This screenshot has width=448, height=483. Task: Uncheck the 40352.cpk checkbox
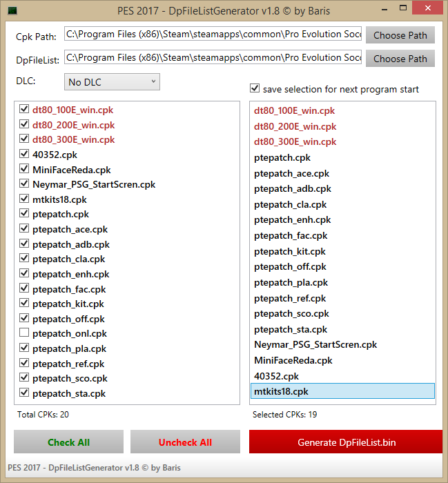24,154
